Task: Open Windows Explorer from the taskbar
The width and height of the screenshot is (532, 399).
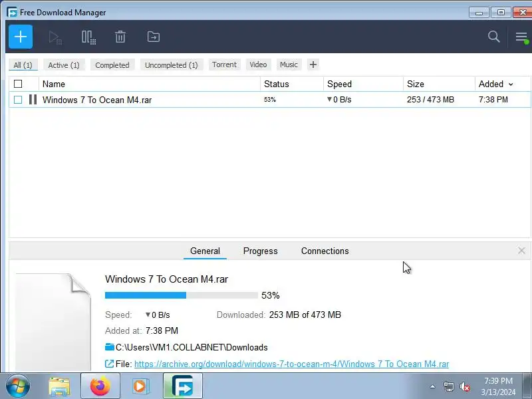Action: [59, 386]
